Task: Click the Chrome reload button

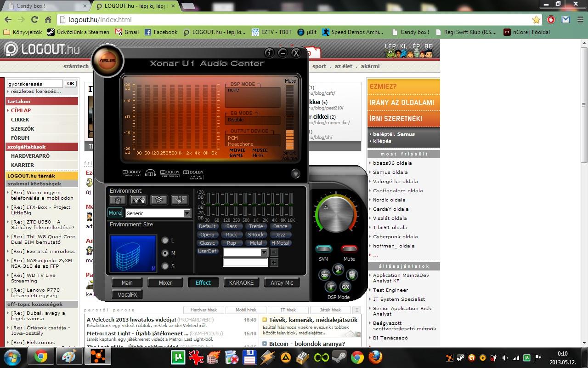Action: (34, 20)
